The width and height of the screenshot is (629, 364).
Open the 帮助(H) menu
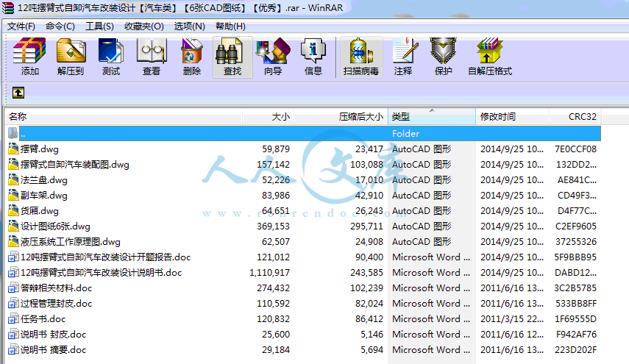coord(231,26)
